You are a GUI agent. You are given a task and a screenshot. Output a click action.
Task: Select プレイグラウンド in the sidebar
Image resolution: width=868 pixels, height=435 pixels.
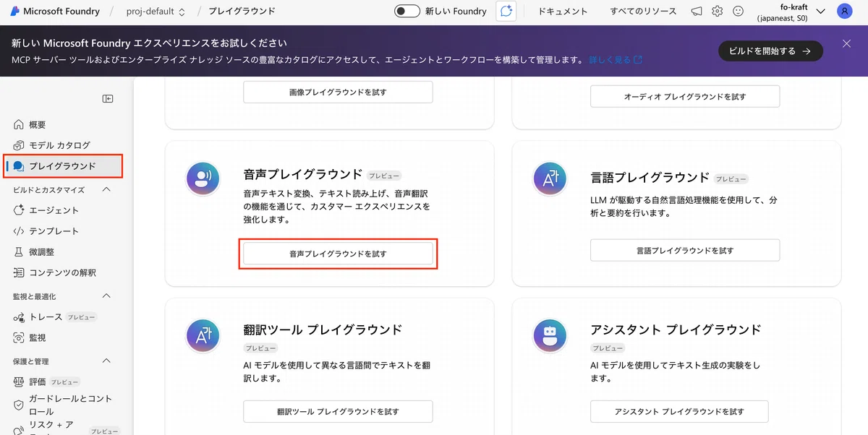62,166
